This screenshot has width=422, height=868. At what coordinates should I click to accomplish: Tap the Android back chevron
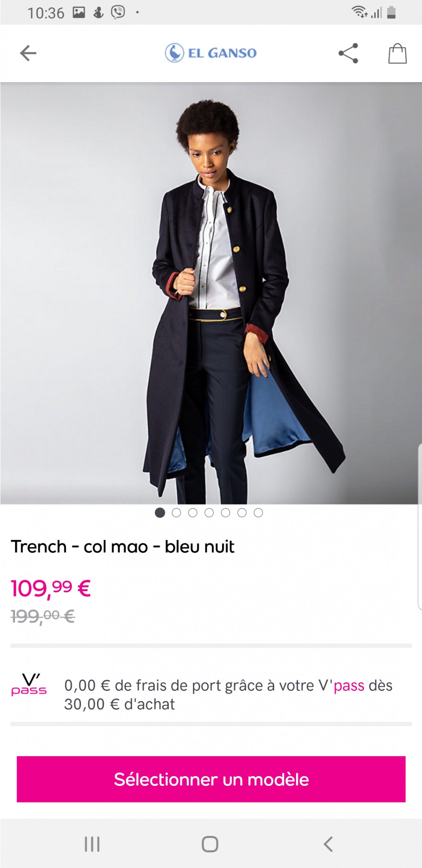click(x=328, y=844)
